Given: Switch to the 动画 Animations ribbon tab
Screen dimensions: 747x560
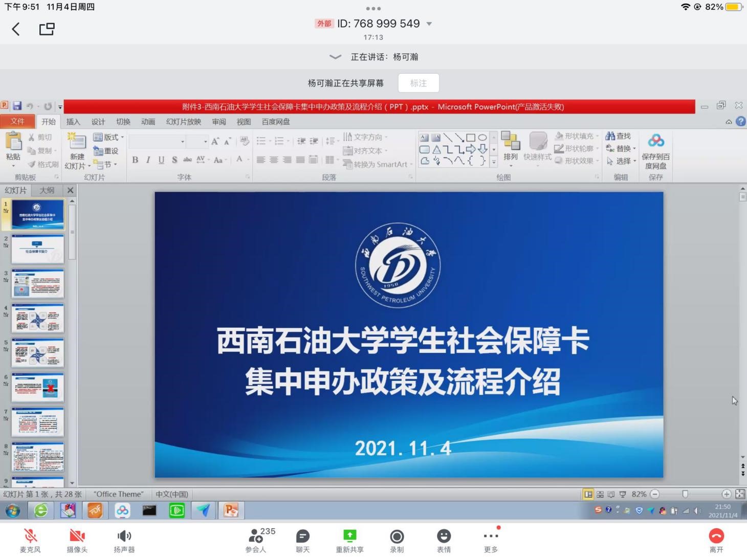Looking at the screenshot, I should click(x=148, y=122).
